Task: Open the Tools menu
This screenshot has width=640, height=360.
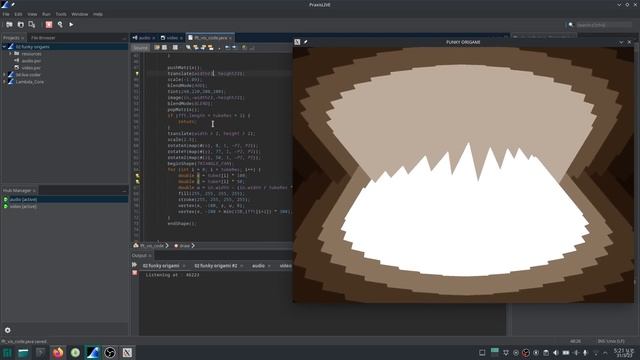Action: pyautogui.click(x=61, y=14)
